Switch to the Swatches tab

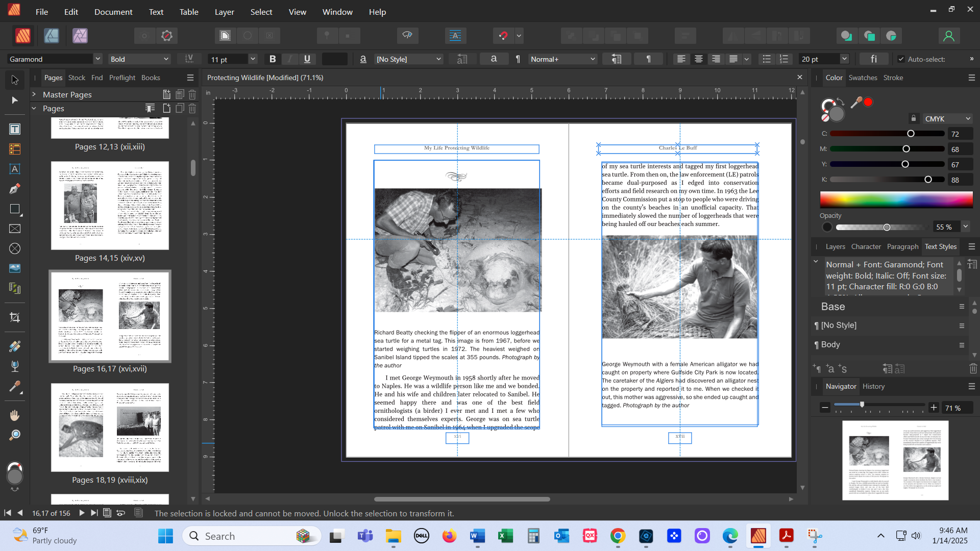tap(863, 78)
